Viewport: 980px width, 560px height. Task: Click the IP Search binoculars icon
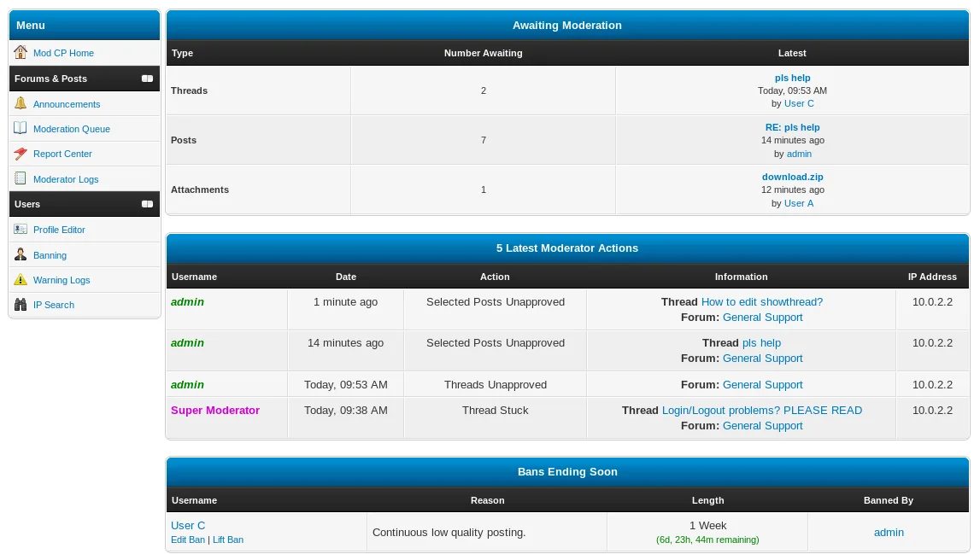click(21, 304)
